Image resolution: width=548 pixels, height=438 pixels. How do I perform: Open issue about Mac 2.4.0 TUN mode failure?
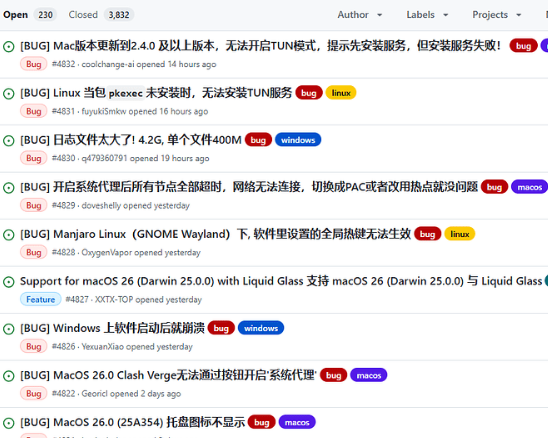pos(260,46)
